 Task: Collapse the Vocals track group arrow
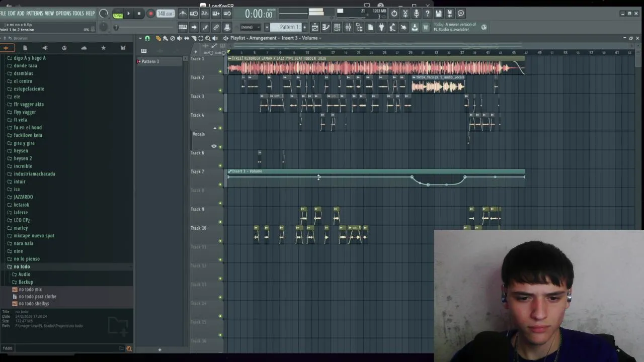pyautogui.click(x=215, y=128)
